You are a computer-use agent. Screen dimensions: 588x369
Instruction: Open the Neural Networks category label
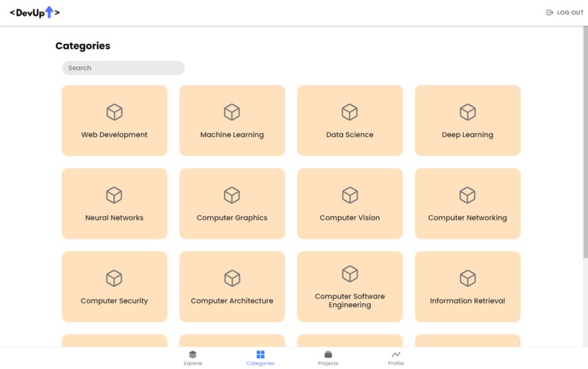pyautogui.click(x=114, y=218)
